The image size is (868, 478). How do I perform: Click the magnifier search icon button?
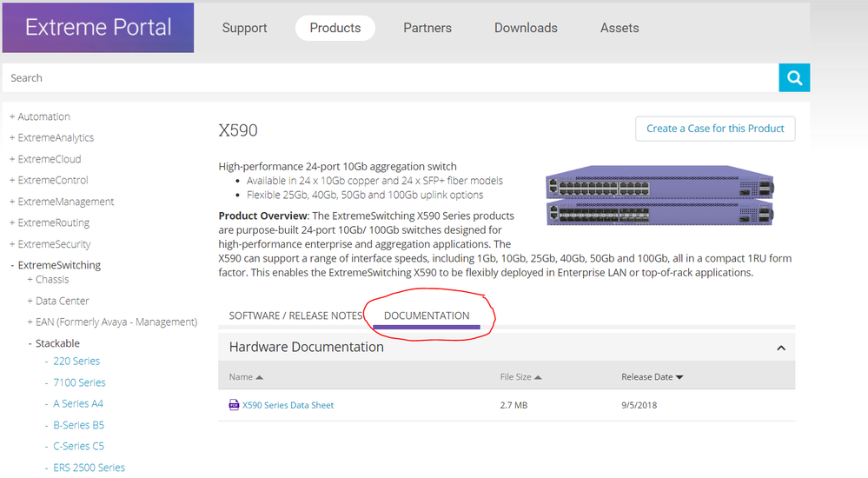(794, 77)
